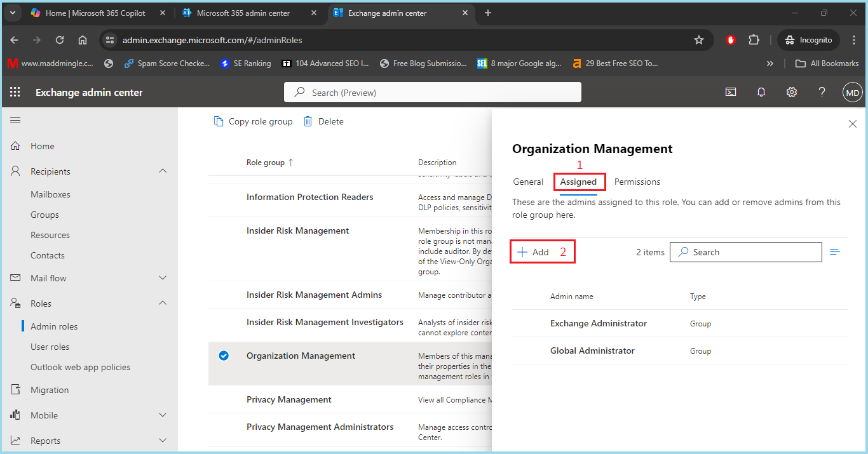This screenshot has height=454, width=868.
Task: Click the Migration icon in sidebar
Action: coord(15,390)
